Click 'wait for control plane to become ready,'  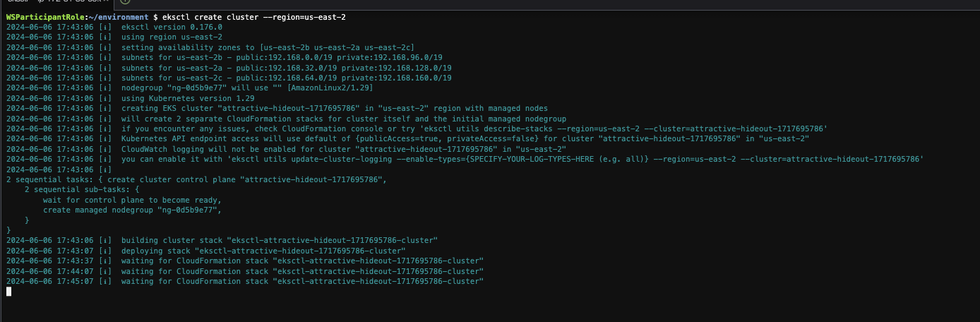click(x=132, y=200)
